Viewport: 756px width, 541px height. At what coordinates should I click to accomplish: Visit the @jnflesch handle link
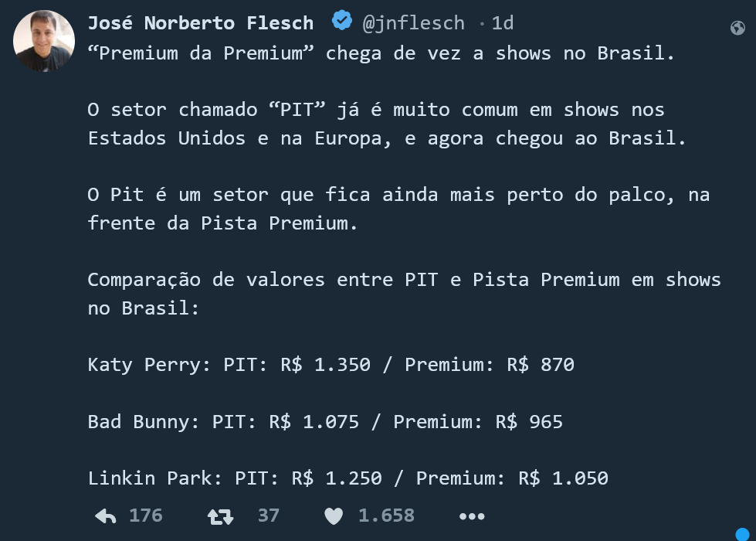coord(413,22)
